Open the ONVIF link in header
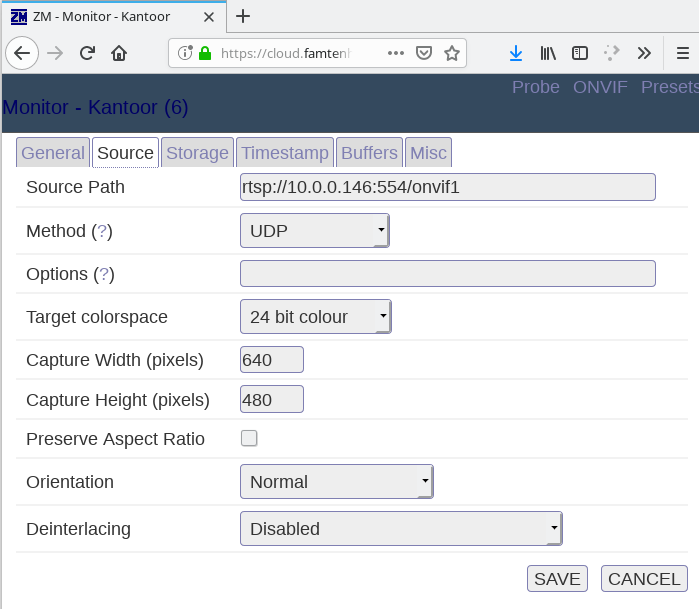The image size is (699, 609). (600, 87)
